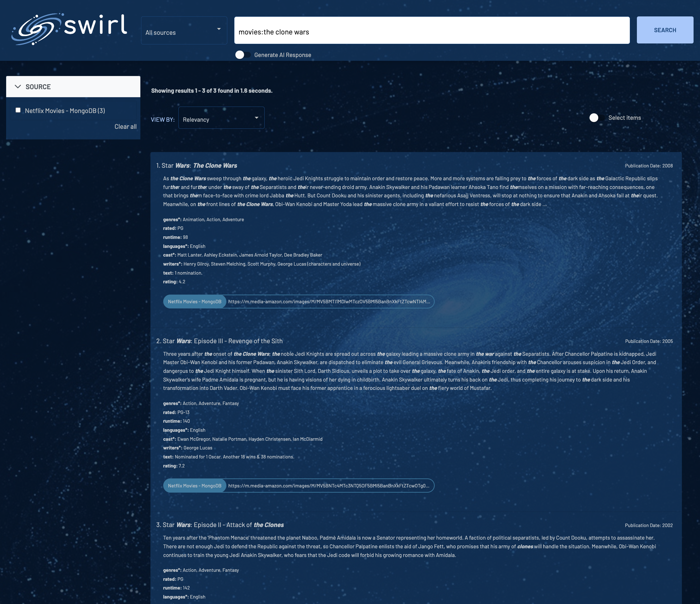Image resolution: width=700 pixels, height=604 pixels.
Task: Click the Relevancy dropdown arrow
Action: (x=256, y=118)
